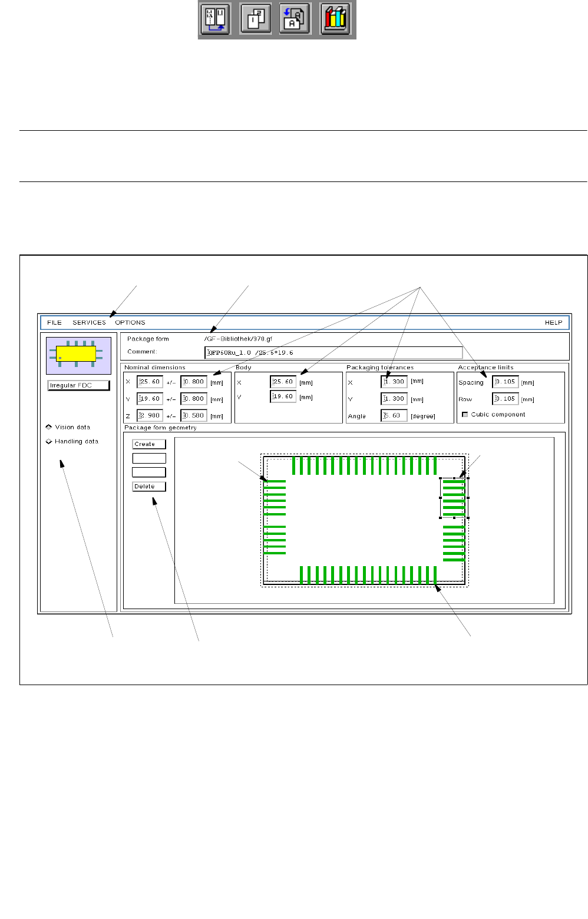
Task: Open the library books toolbar icon
Action: (x=336, y=19)
